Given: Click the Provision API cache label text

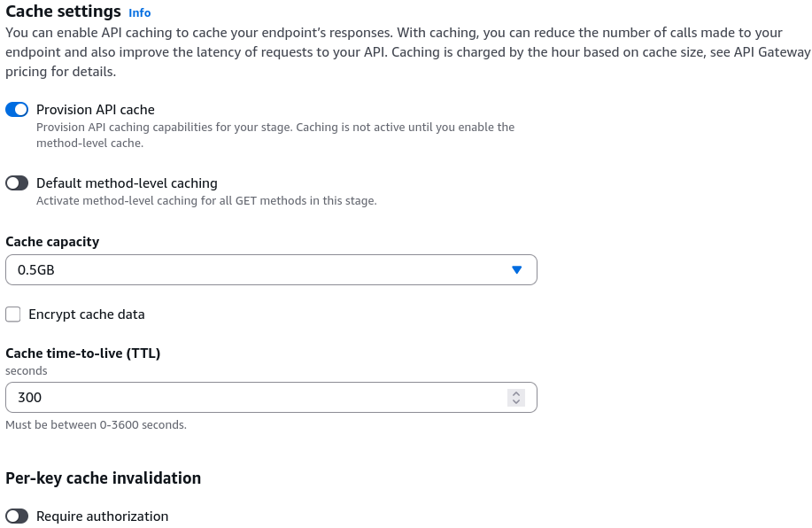Looking at the screenshot, I should point(96,110).
